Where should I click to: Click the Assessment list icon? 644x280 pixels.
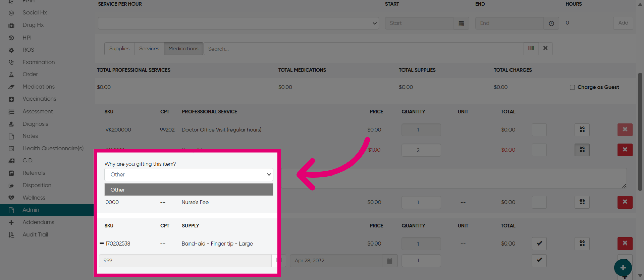click(x=11, y=112)
